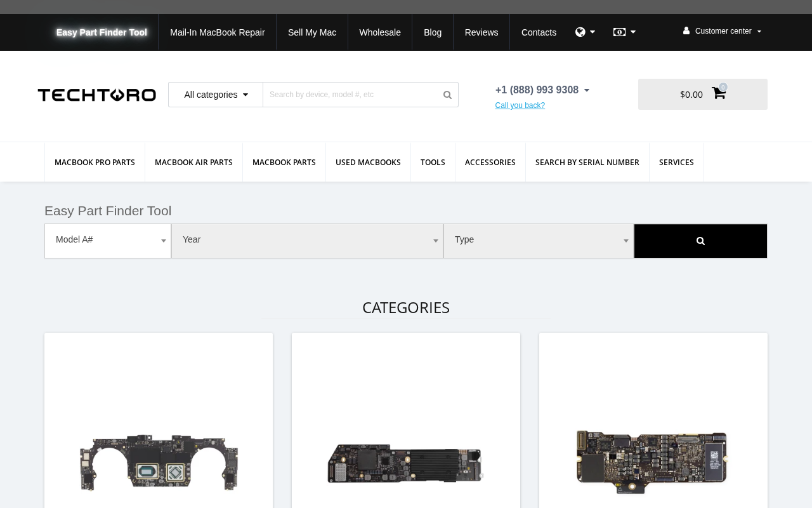Screen dimensions: 812x508
Task: Open Search by Serial Number menu item
Action: 587,163
